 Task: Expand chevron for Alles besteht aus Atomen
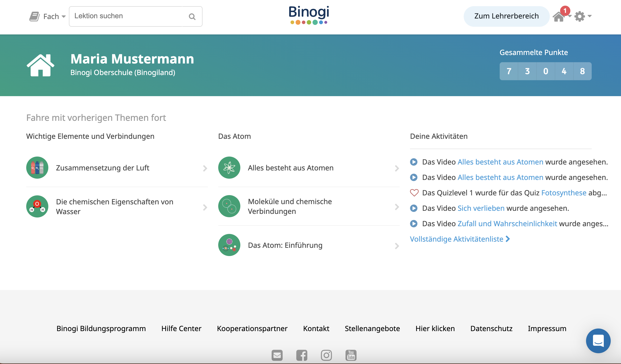[397, 168]
